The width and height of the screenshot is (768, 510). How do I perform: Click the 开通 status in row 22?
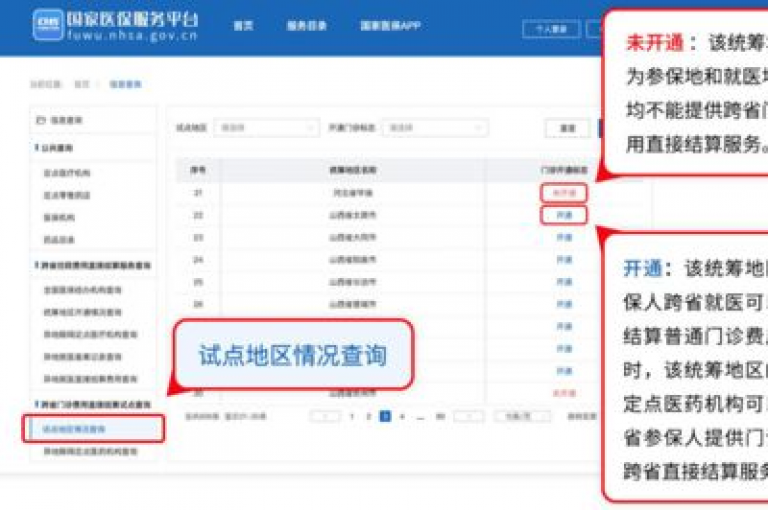564,215
